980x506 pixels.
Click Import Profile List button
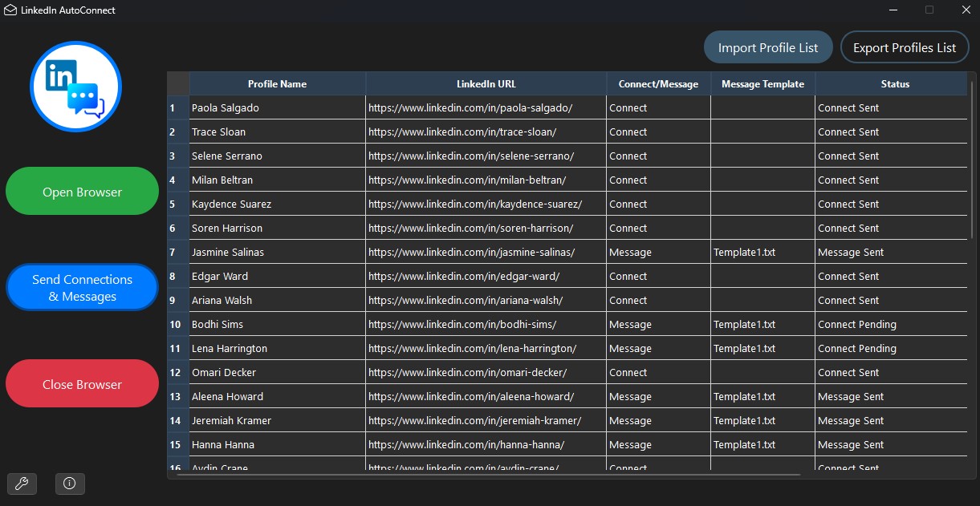767,47
